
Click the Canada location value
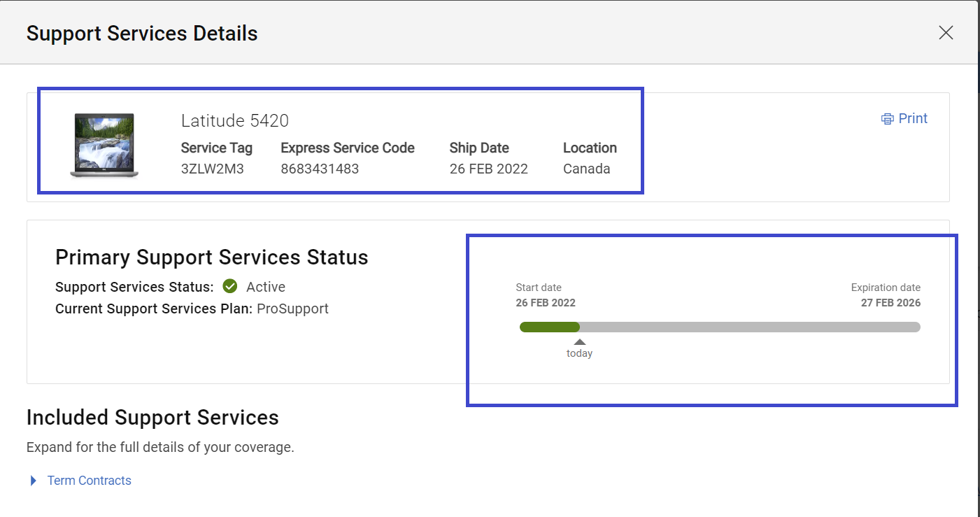[x=586, y=169]
